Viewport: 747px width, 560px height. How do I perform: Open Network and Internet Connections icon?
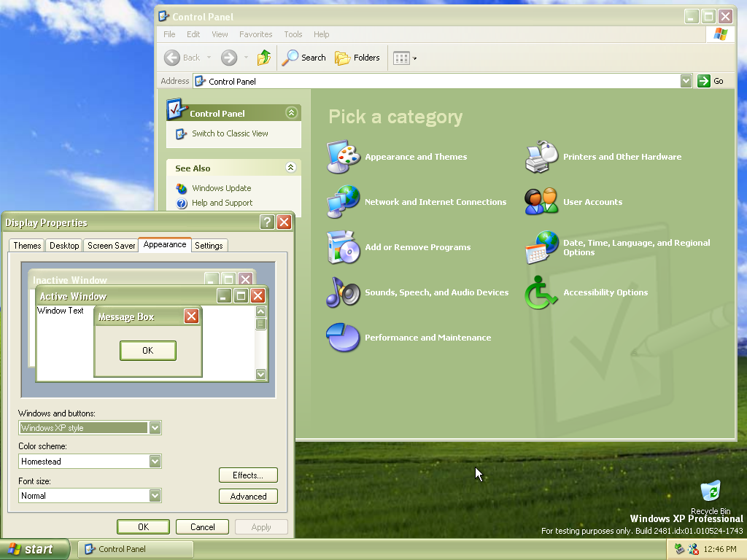[343, 202]
